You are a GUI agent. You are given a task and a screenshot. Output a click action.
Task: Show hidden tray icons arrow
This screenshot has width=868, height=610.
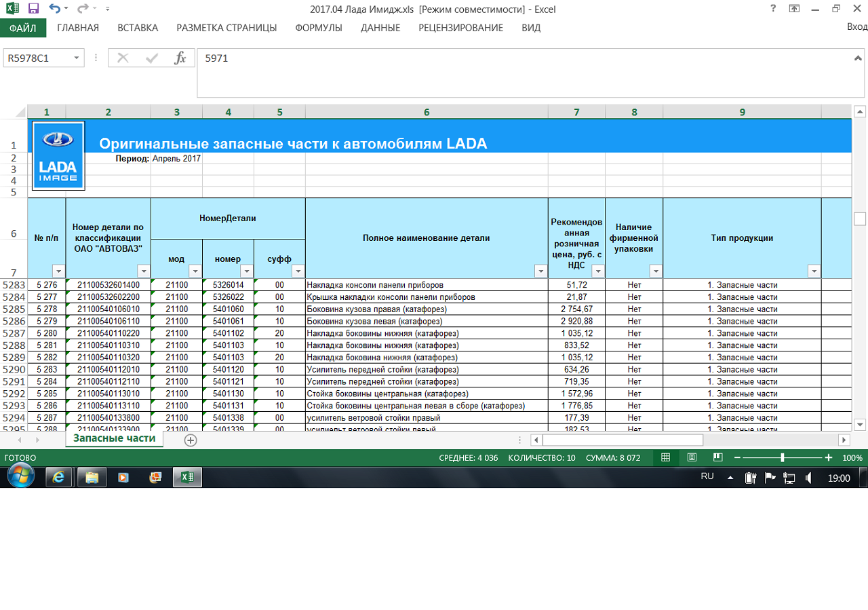(730, 478)
